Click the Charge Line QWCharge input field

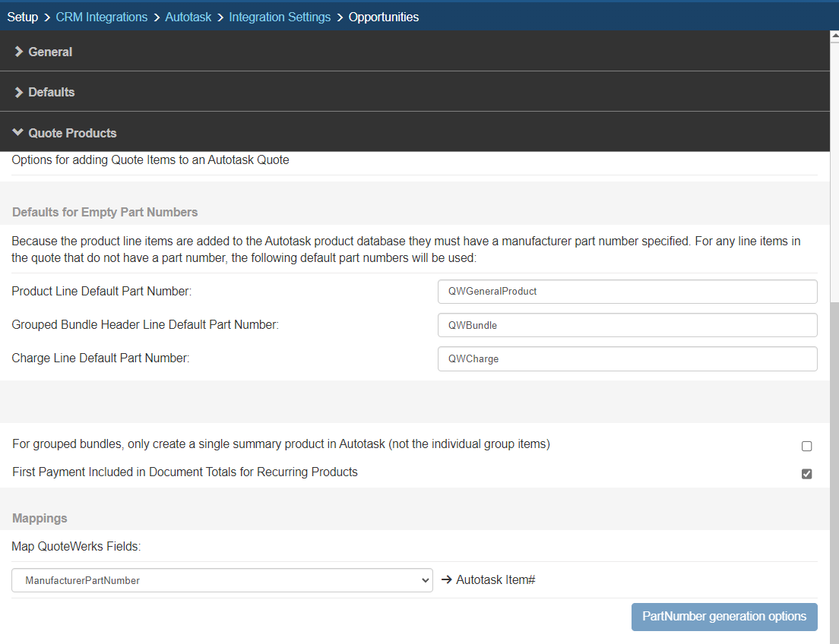coord(627,358)
